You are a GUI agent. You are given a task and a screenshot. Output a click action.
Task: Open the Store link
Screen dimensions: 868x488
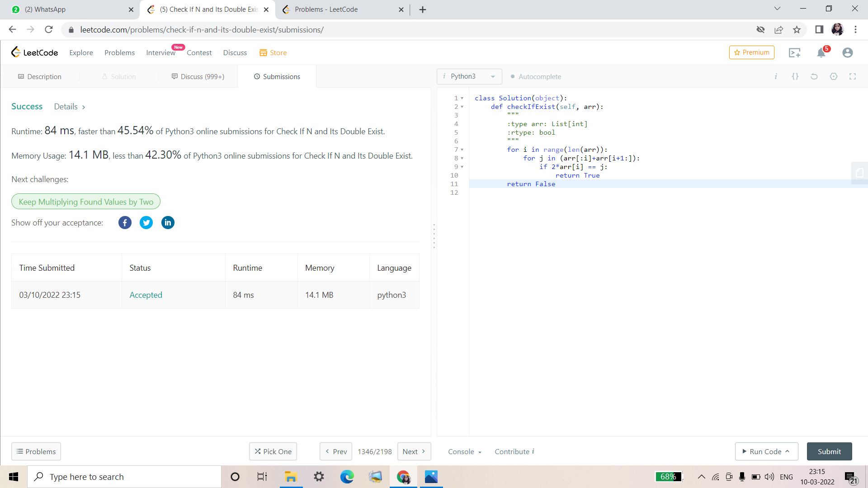[x=273, y=52]
